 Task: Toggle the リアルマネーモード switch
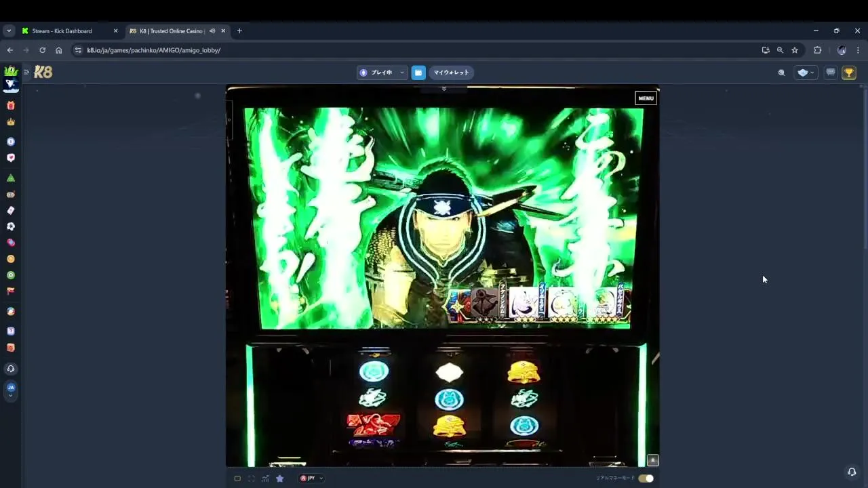(646, 479)
